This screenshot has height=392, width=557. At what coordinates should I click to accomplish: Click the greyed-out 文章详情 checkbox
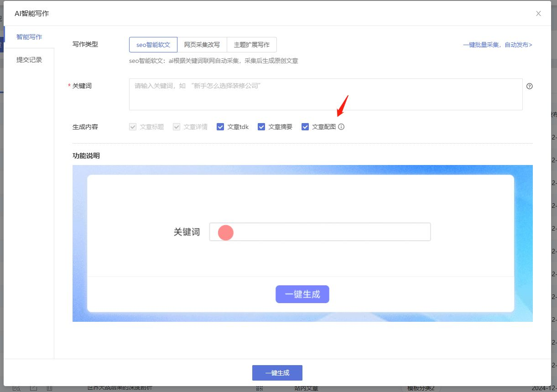[177, 127]
